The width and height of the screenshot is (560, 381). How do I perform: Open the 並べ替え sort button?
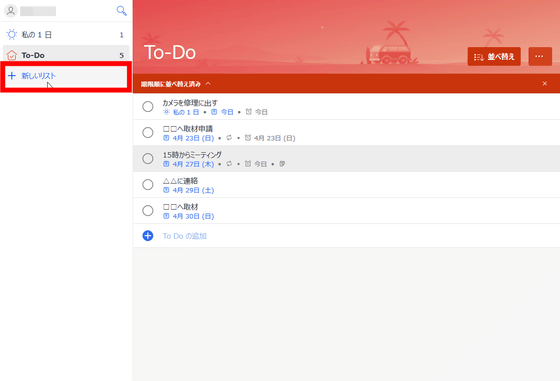coord(494,56)
